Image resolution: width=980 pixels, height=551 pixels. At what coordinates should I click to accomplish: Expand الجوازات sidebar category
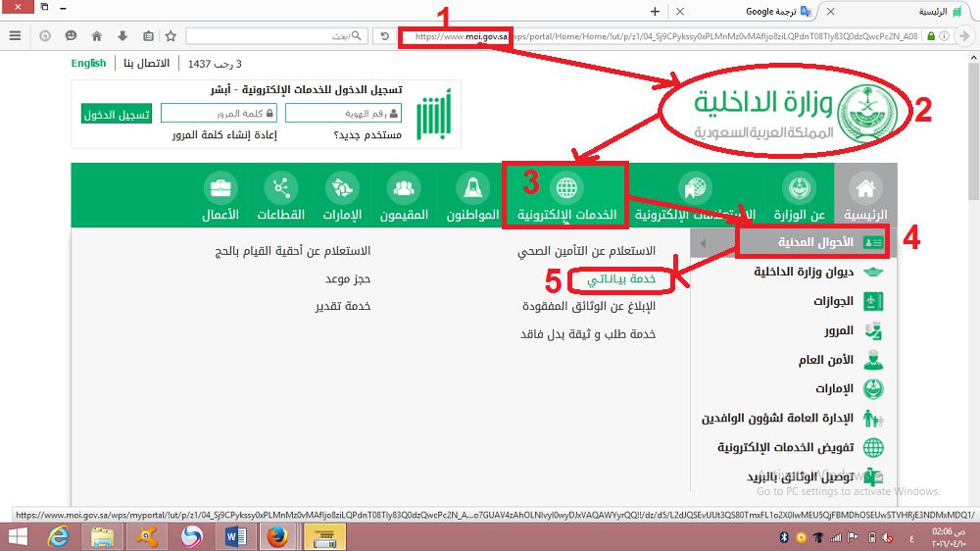833,301
